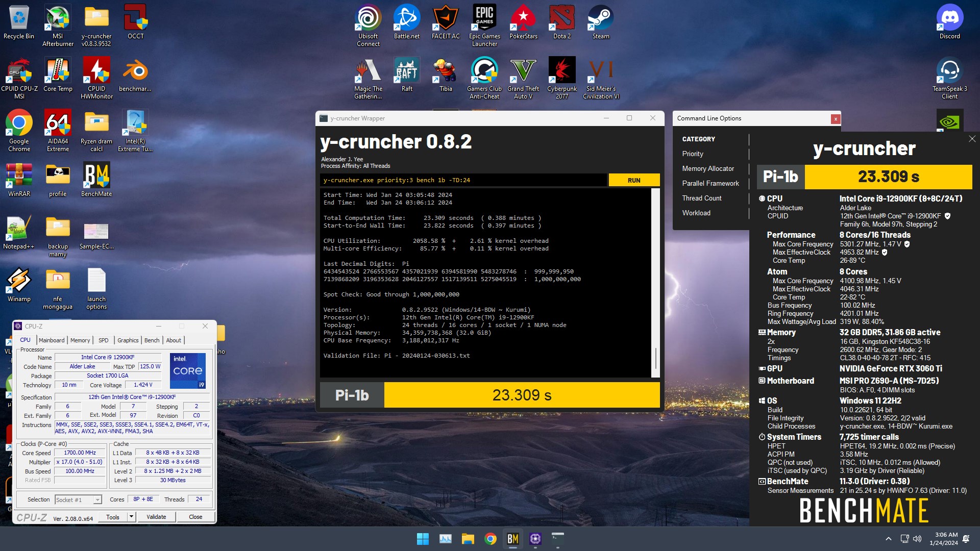
Task: Click the CPU-Z taskbar icon
Action: [535, 539]
